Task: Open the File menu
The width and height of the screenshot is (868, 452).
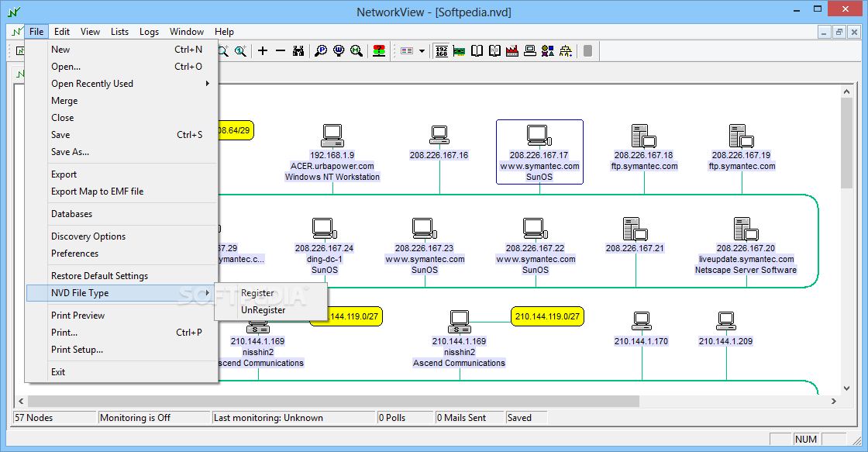Action: [36, 32]
